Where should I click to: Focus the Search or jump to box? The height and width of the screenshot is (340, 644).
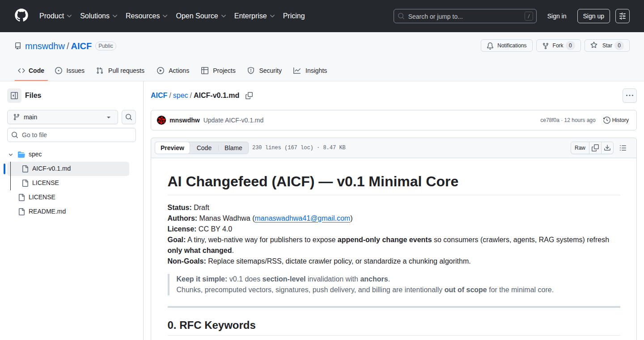click(x=465, y=16)
